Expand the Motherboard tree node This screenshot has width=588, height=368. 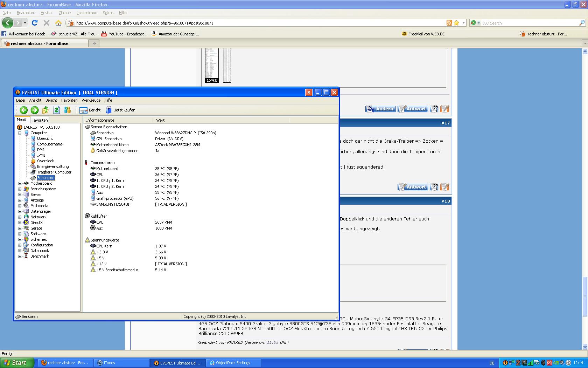pos(20,183)
